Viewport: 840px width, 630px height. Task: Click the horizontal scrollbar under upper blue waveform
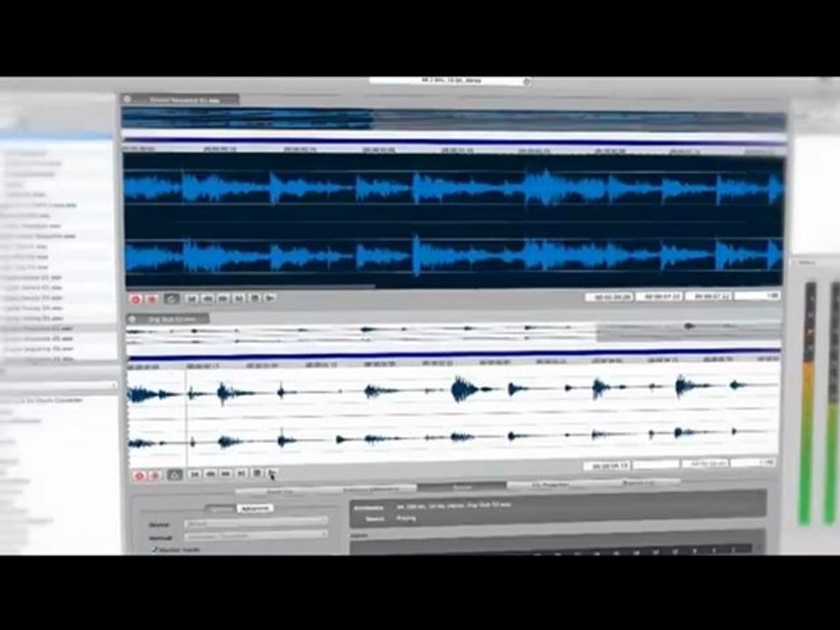click(251, 287)
